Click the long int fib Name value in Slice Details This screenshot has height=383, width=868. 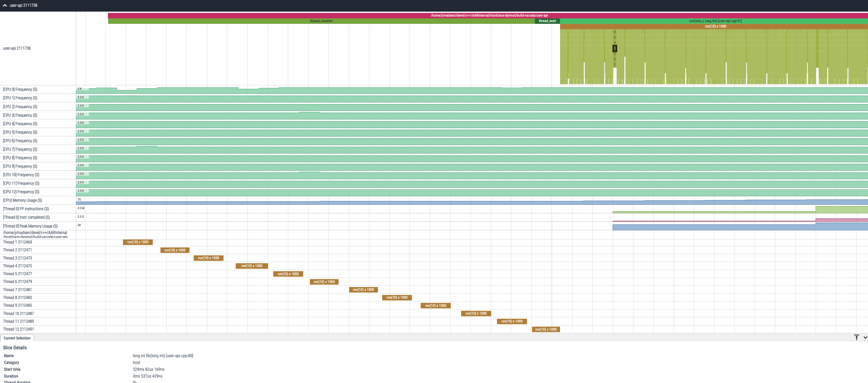163,355
